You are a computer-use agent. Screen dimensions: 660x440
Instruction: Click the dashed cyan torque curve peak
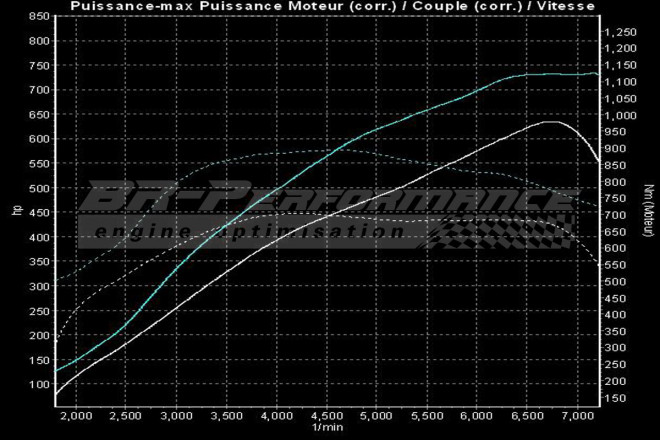pyautogui.click(x=330, y=151)
